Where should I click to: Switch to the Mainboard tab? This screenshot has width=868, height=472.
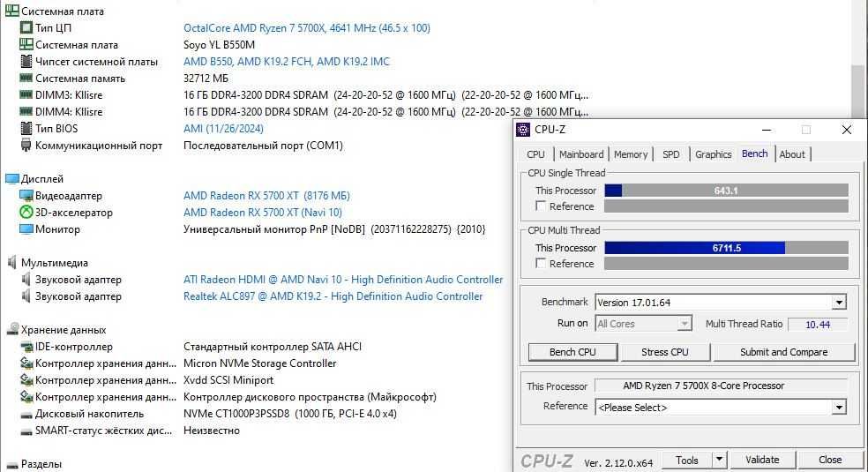pyautogui.click(x=581, y=154)
